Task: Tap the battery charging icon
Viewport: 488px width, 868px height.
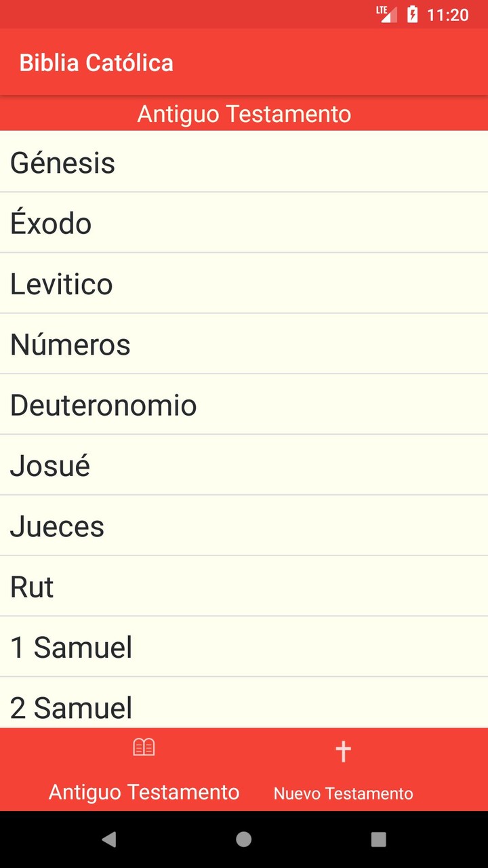Action: pyautogui.click(x=412, y=14)
